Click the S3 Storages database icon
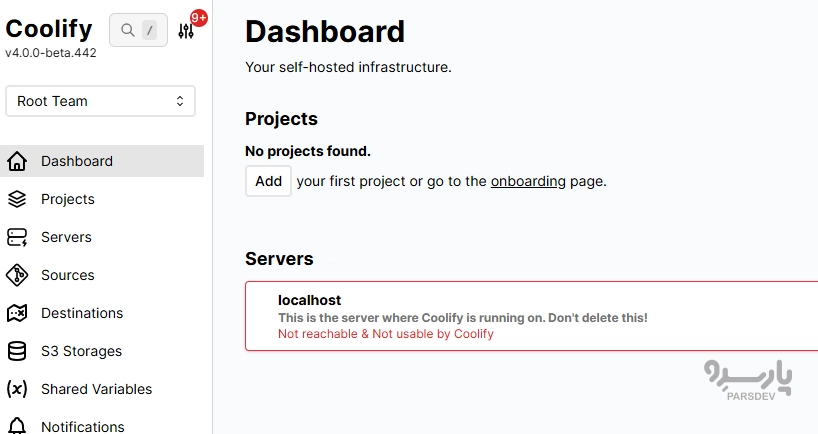Screen dimensions: 818x434 [17, 351]
